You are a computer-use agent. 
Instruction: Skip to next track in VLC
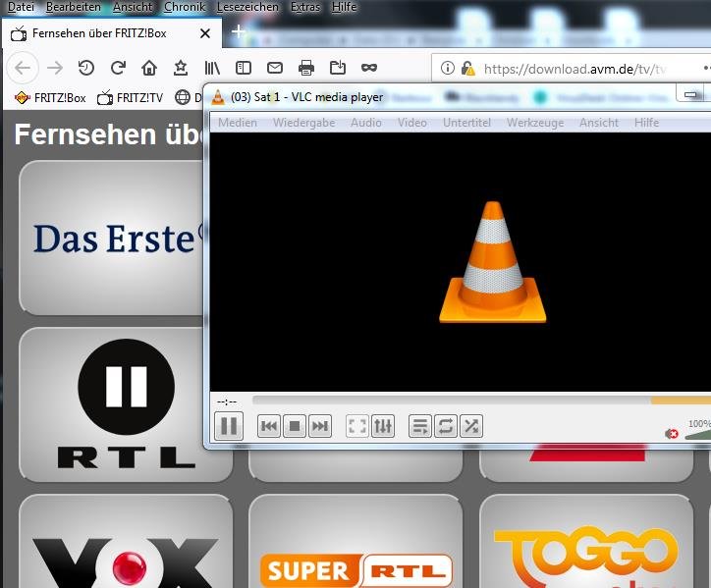[320, 426]
